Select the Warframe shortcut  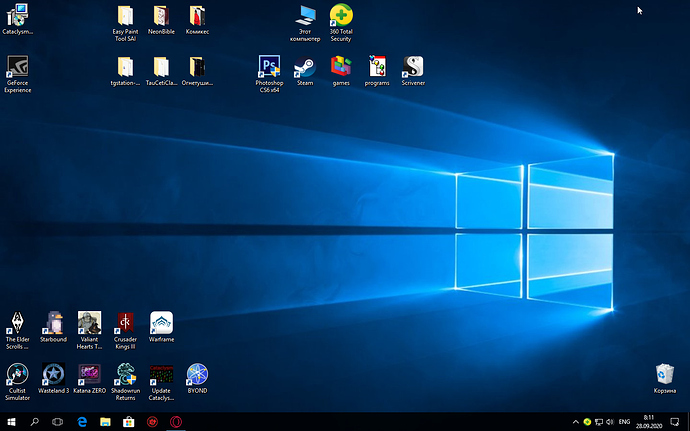coord(161,327)
